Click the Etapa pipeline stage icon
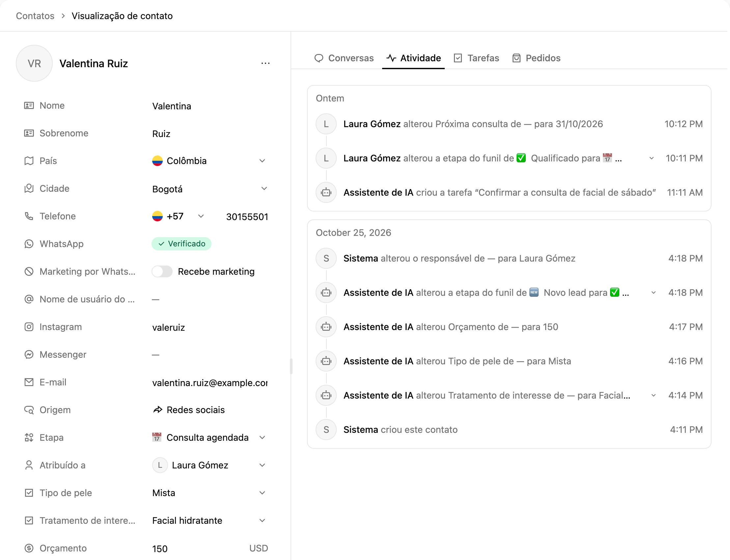The height and width of the screenshot is (560, 730). [x=29, y=438]
